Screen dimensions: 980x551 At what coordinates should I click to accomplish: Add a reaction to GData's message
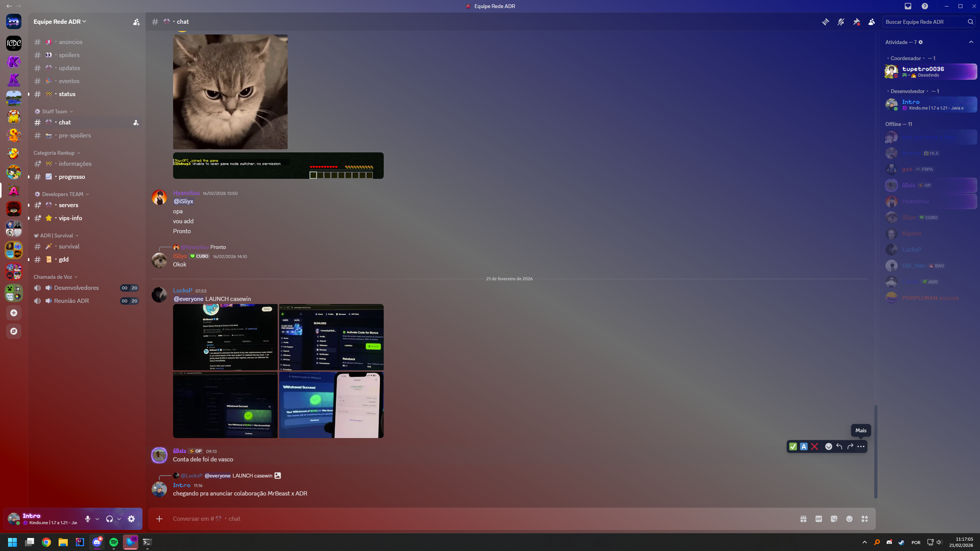[x=828, y=446]
